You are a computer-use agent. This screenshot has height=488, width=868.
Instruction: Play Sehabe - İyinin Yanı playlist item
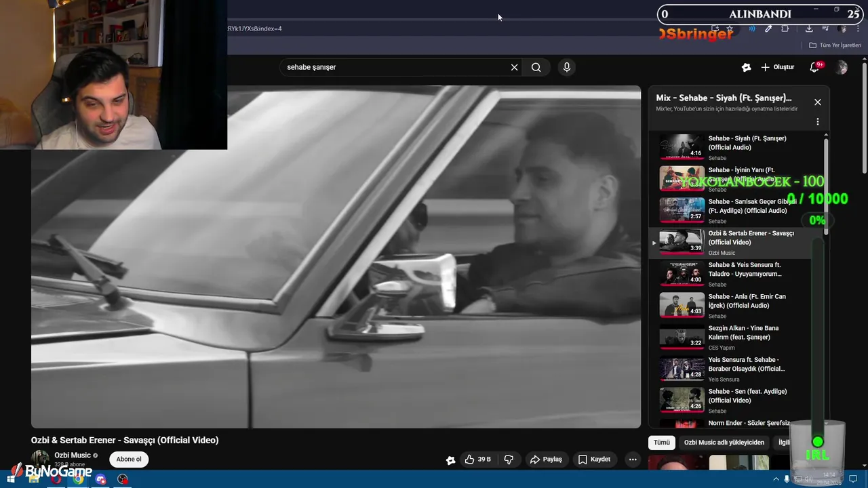tap(735, 179)
